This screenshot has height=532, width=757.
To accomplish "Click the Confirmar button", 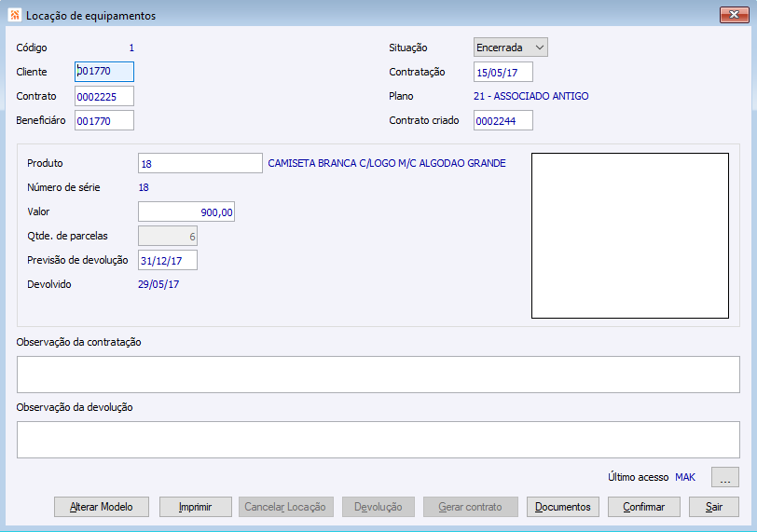I will point(644,507).
